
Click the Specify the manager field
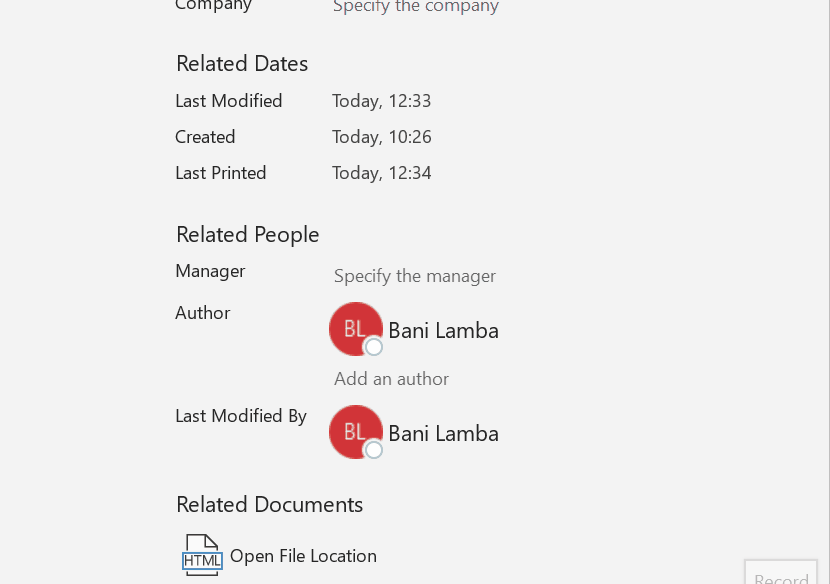click(x=414, y=276)
